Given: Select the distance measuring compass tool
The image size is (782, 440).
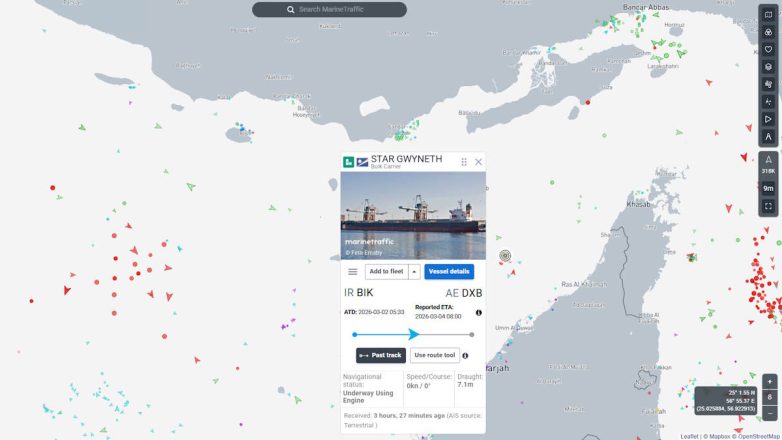Looking at the screenshot, I should [768, 137].
